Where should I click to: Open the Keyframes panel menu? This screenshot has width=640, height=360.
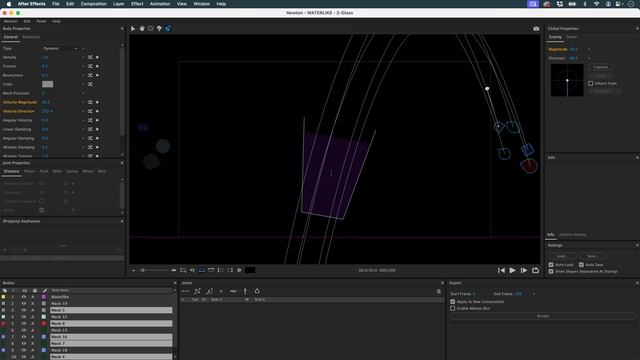[122, 221]
